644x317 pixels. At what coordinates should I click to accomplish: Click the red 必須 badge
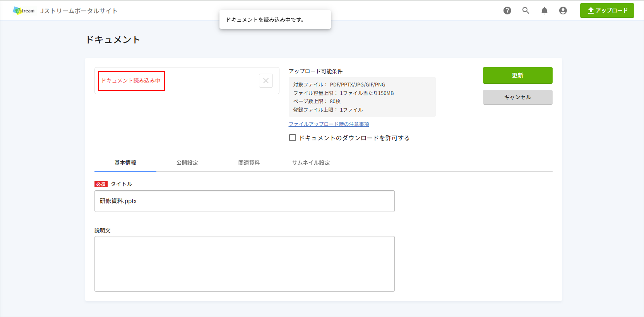pos(101,184)
